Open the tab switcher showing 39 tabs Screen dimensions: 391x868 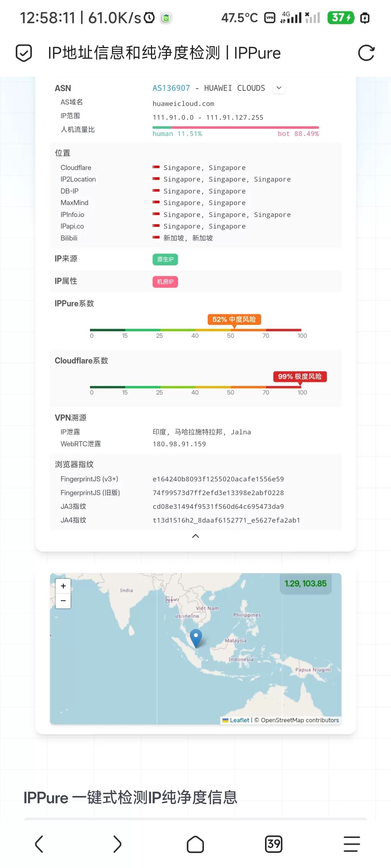click(274, 844)
